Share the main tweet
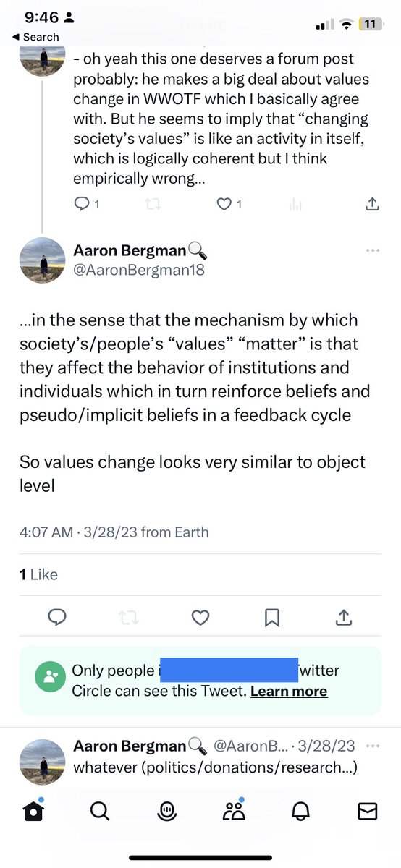 (x=343, y=617)
